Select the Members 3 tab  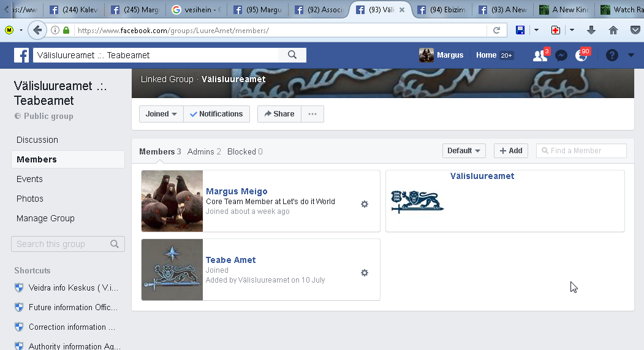(160, 151)
